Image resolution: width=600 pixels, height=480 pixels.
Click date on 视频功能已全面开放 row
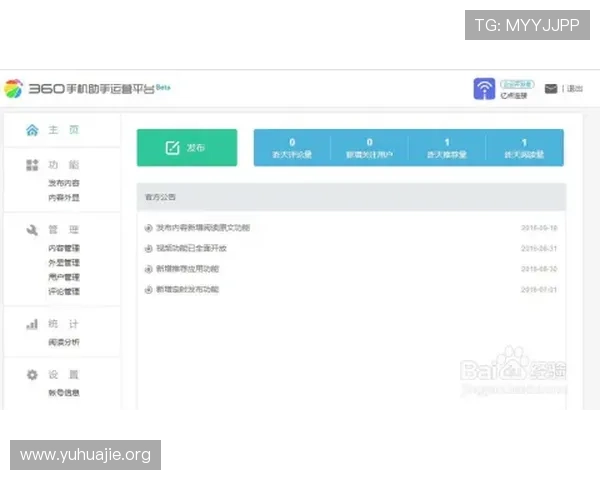point(539,249)
